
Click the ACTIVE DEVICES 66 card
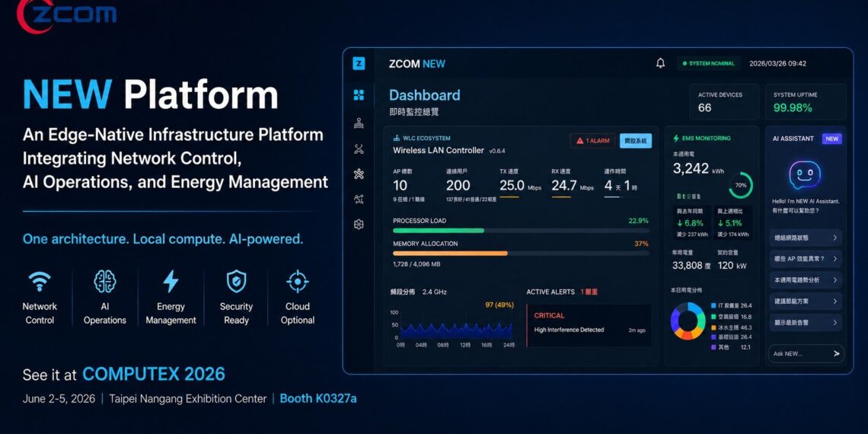(724, 102)
